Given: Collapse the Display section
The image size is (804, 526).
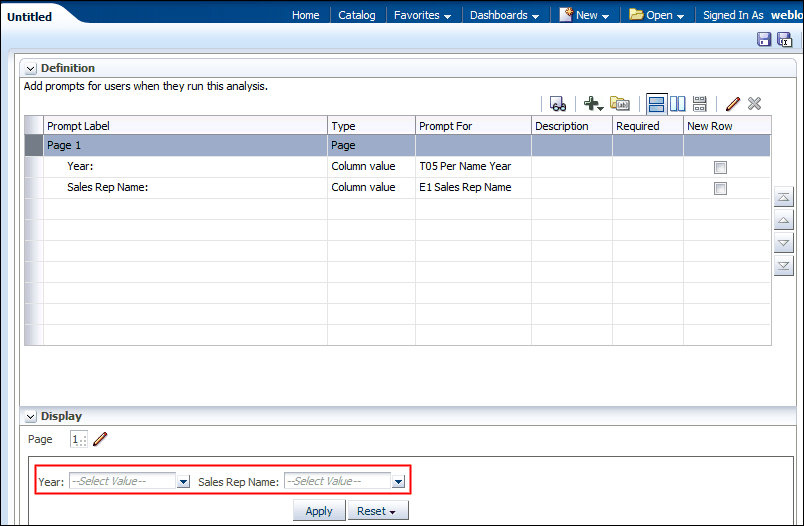Looking at the screenshot, I should [x=30, y=416].
